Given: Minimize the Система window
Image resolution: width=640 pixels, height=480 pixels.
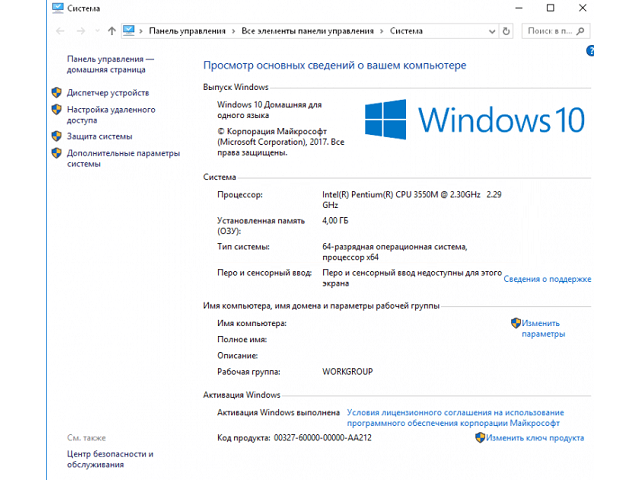Looking at the screenshot, I should coord(519,8).
